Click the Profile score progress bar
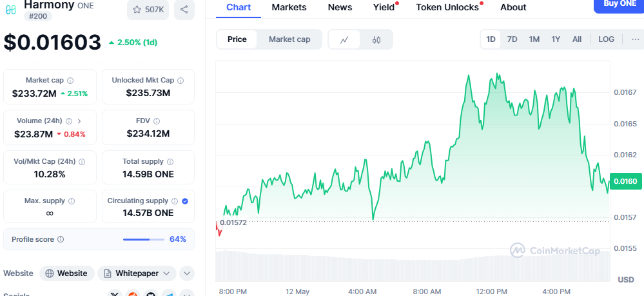644x296 pixels. point(144,239)
